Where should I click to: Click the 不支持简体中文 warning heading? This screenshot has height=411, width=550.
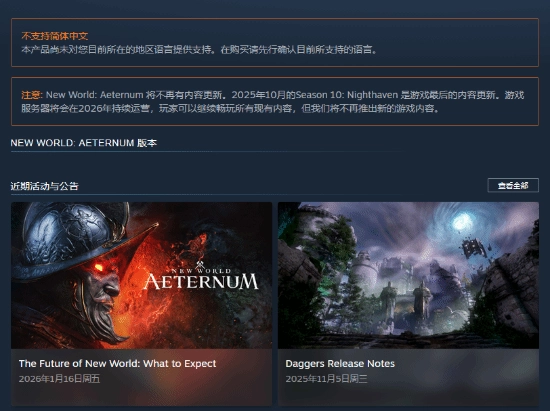tap(55, 36)
